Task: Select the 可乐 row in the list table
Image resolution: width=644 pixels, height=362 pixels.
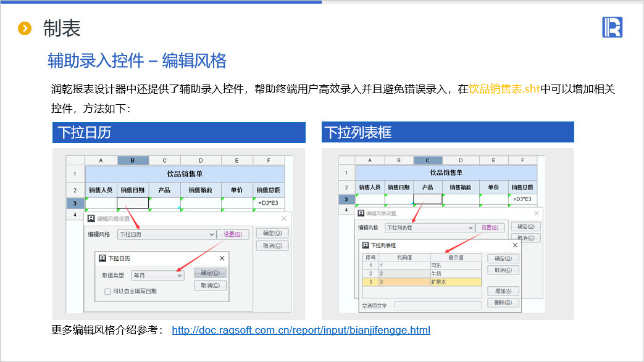Action: tap(422, 266)
